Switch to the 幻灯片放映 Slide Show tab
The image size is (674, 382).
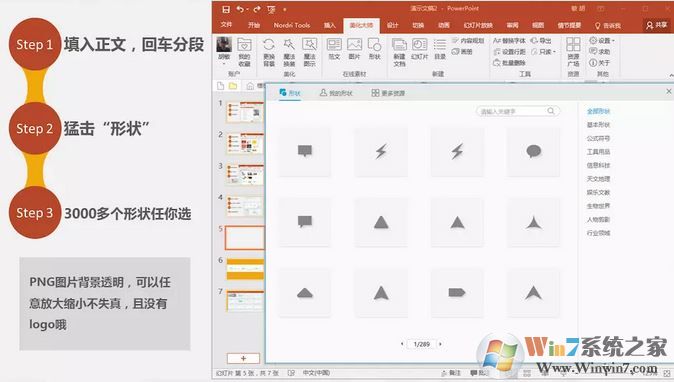[x=478, y=25]
